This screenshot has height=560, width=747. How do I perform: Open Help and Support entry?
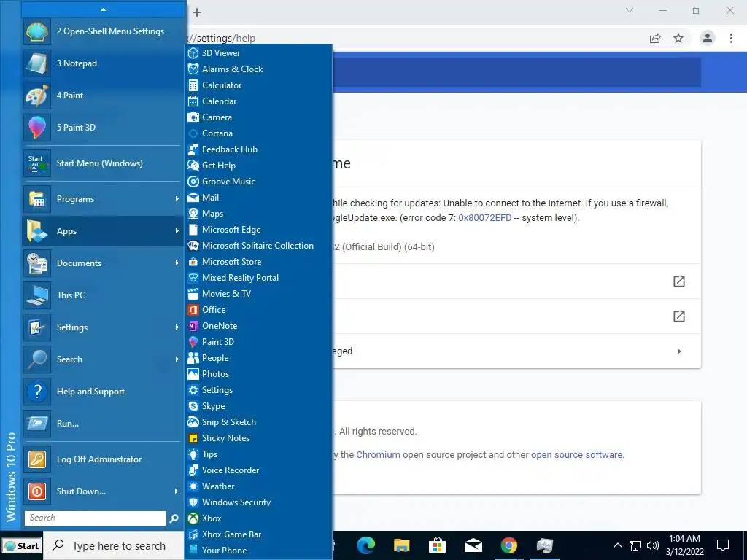[x=103, y=392]
